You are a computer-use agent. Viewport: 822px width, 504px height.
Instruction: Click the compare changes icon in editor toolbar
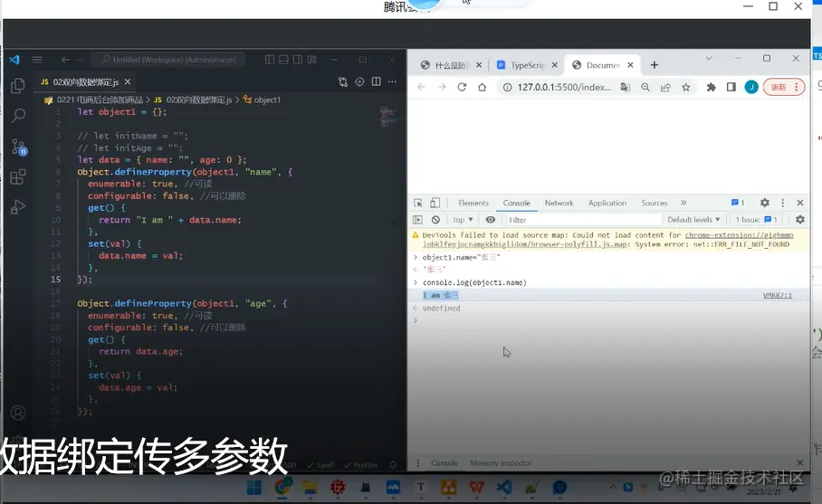[x=343, y=81]
